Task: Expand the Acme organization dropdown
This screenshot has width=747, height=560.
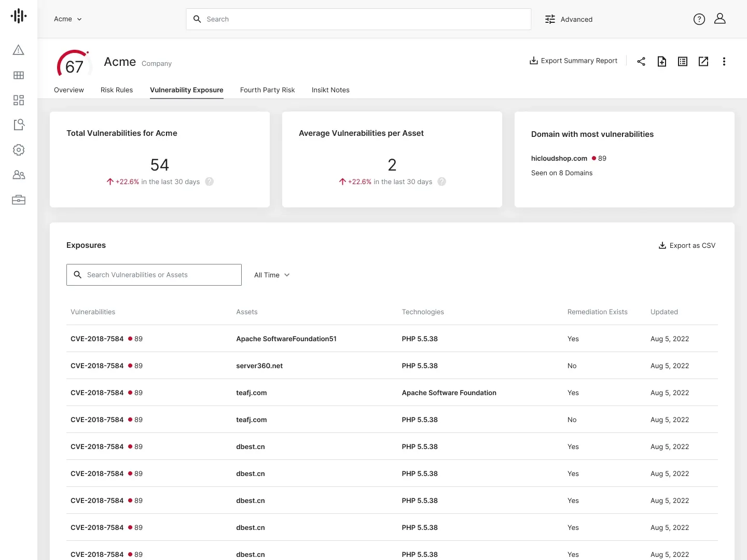Action: (x=68, y=19)
